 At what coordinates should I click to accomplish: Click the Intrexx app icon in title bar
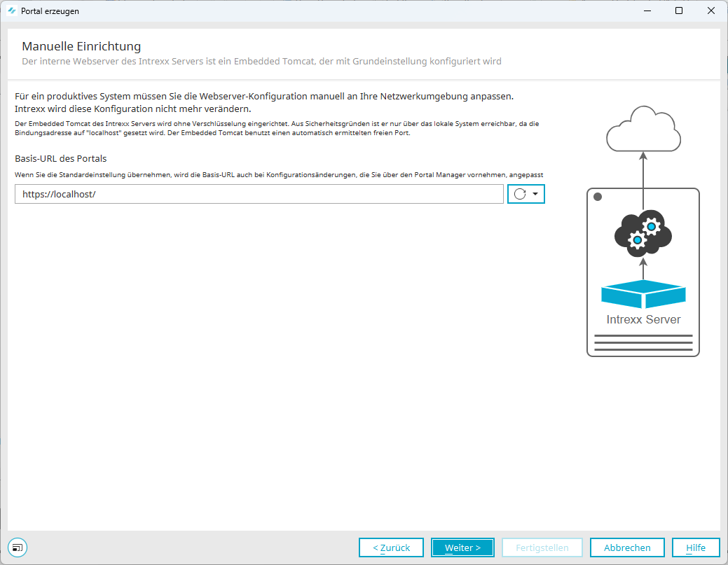coord(12,11)
